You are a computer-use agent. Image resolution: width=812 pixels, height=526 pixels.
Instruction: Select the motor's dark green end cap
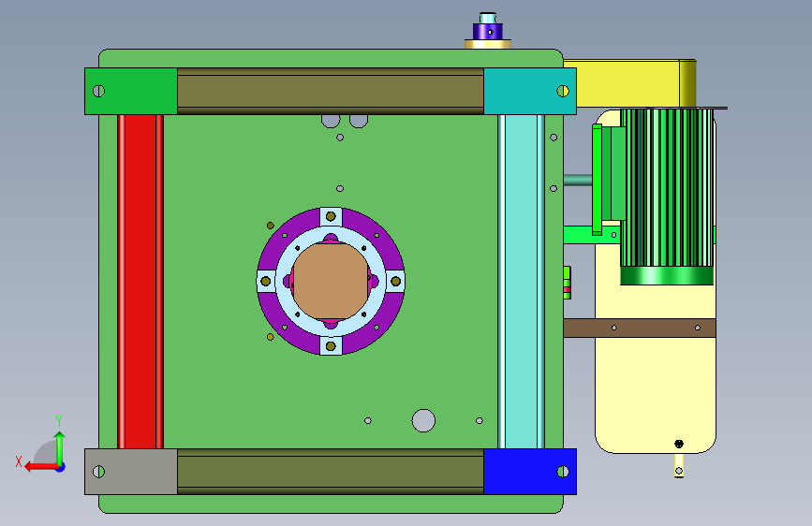[667, 276]
